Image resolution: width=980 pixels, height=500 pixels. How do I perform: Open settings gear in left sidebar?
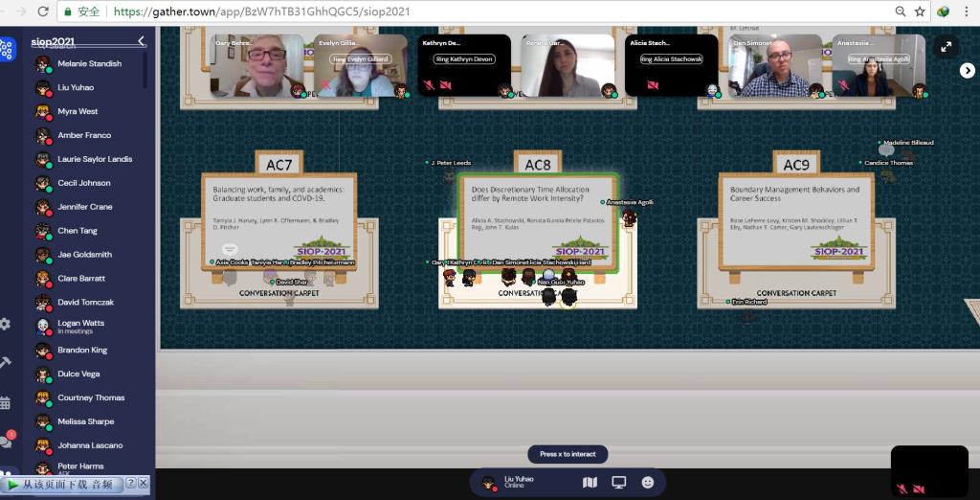point(6,324)
